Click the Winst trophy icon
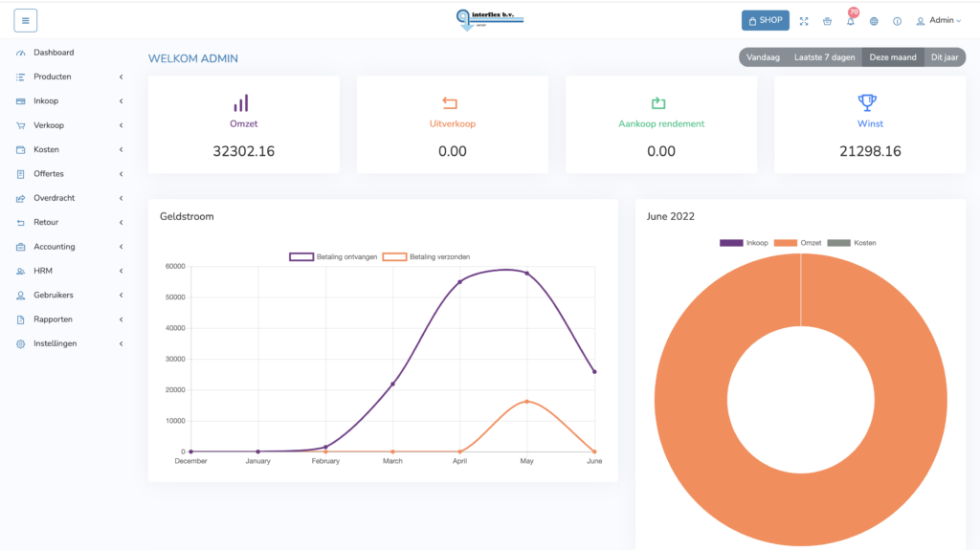 click(867, 102)
